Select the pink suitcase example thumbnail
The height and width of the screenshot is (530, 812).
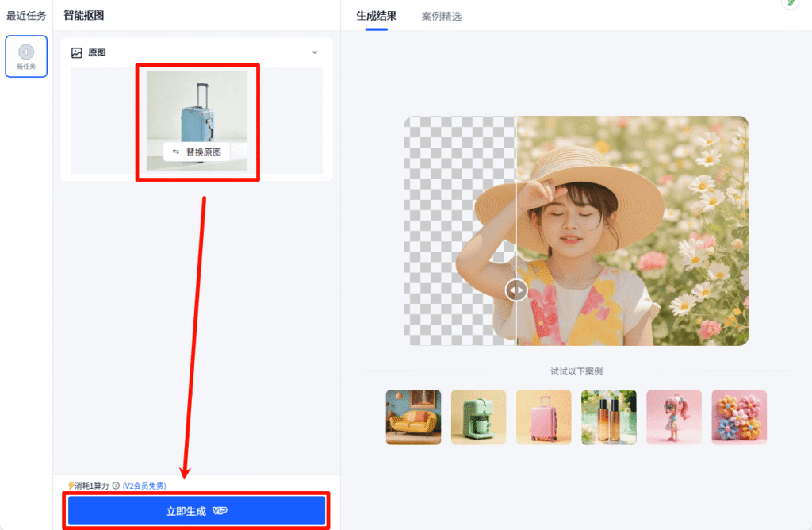[543, 417]
